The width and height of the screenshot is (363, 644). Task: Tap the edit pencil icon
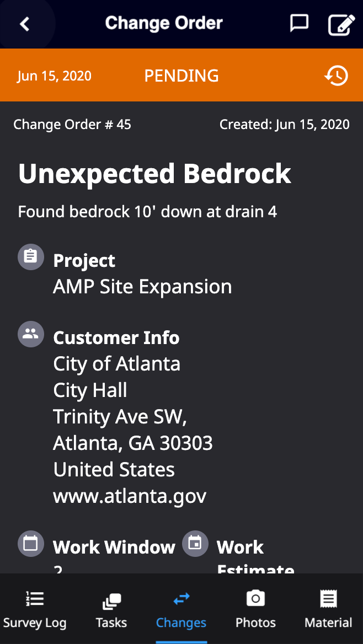pos(341,25)
